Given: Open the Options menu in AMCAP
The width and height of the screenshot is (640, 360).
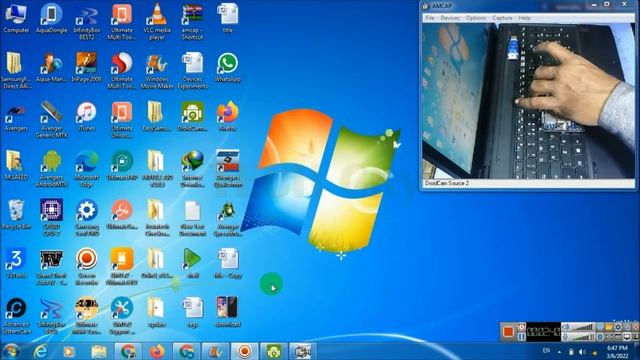Looking at the screenshot, I should click(x=476, y=18).
